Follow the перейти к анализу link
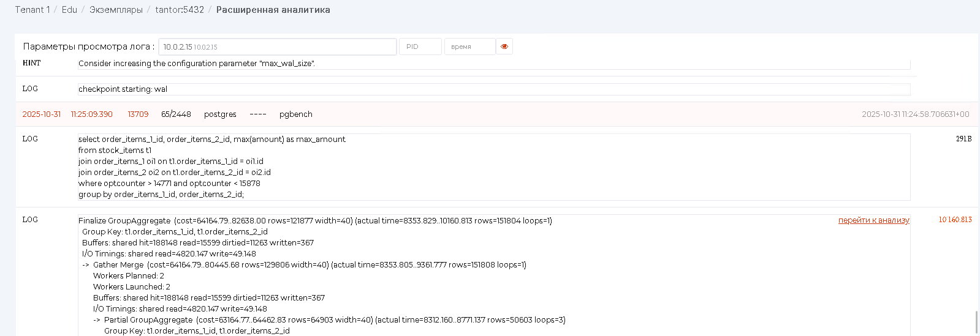The image size is (980, 336). coord(873,220)
